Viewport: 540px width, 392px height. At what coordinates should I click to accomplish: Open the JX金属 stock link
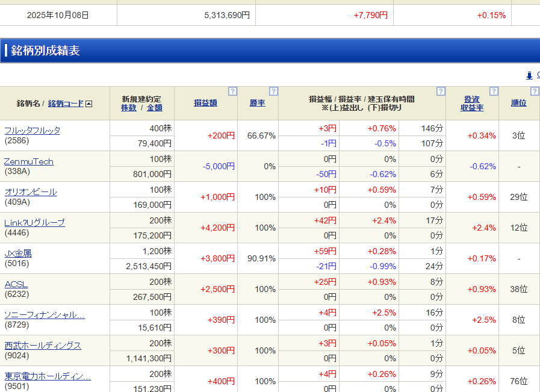pos(18,254)
